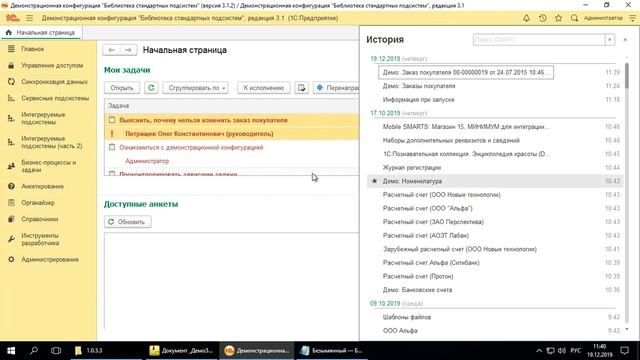Screen dimensions: 640x360
Task: Click the history search input field
Action: [x=539, y=40]
